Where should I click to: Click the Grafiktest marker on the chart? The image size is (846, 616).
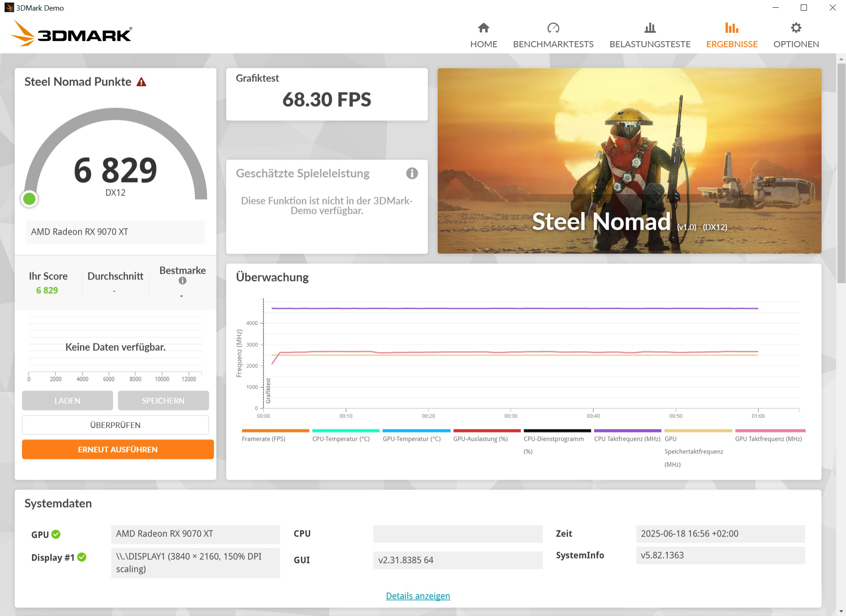268,390
